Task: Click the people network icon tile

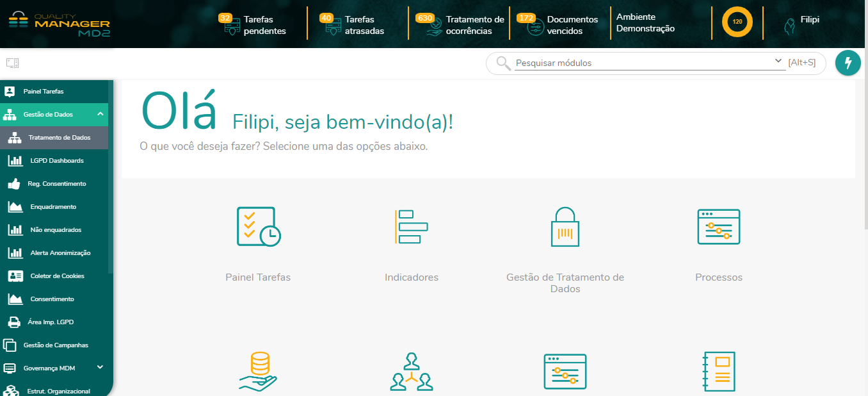Action: [x=411, y=372]
